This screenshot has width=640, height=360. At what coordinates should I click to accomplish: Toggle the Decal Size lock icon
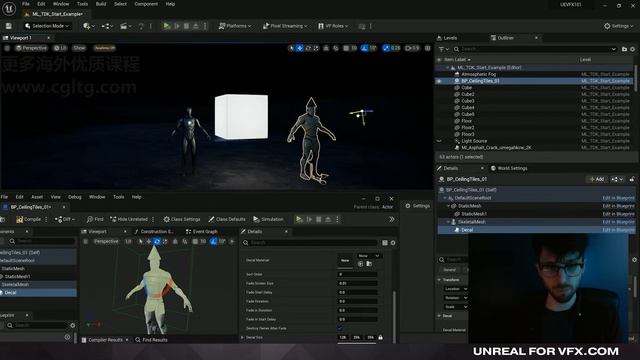click(380, 338)
